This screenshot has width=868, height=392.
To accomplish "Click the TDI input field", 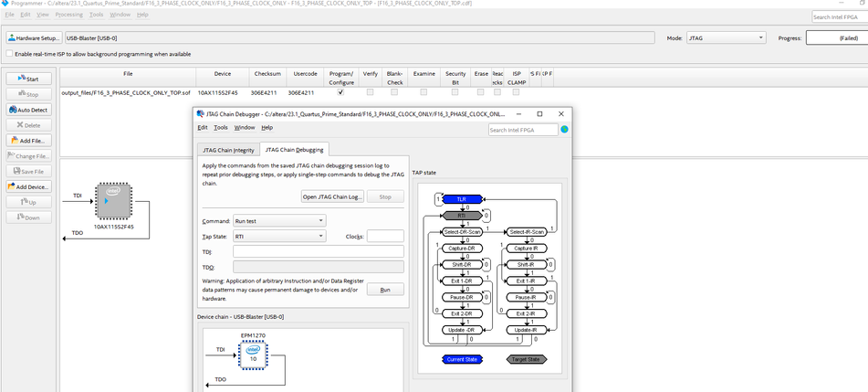I will click(318, 251).
